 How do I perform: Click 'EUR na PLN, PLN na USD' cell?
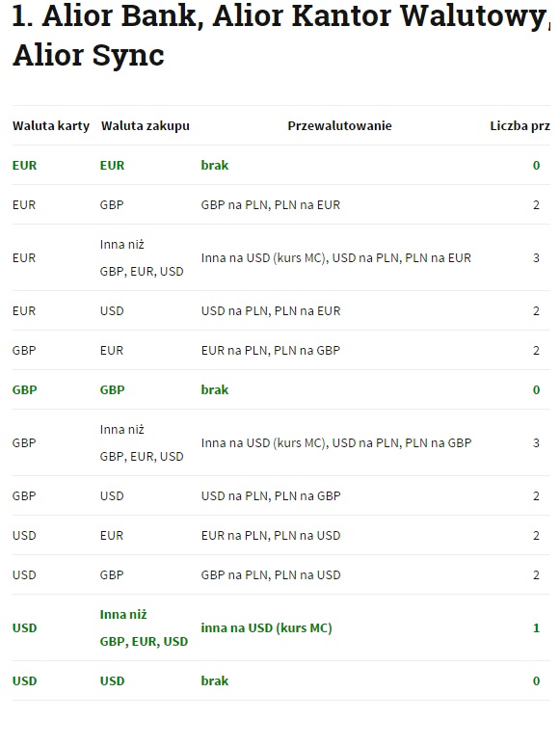coord(271,536)
